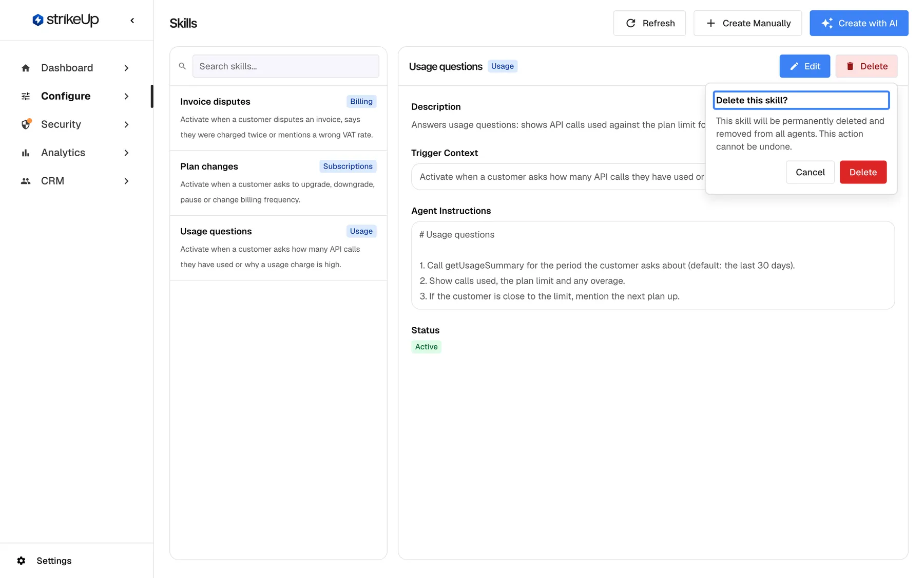Expand the CRM chevron
Image resolution: width=924 pixels, height=578 pixels.
coord(126,181)
